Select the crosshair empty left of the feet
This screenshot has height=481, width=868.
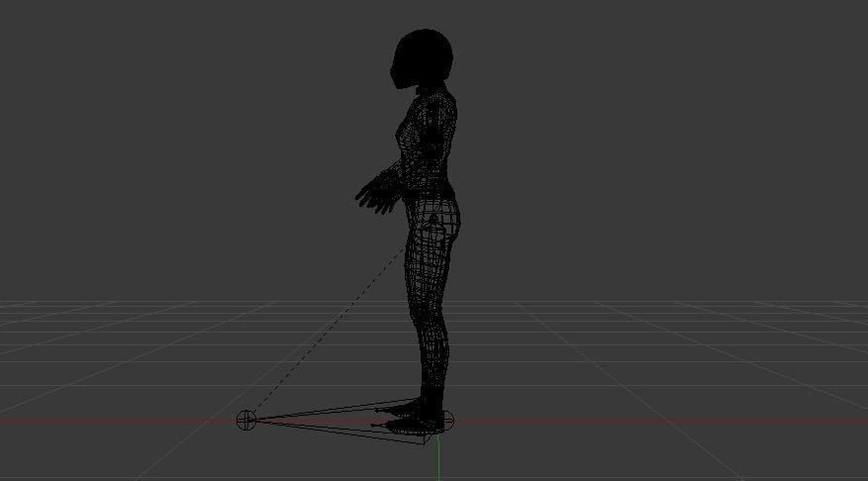pyautogui.click(x=245, y=420)
